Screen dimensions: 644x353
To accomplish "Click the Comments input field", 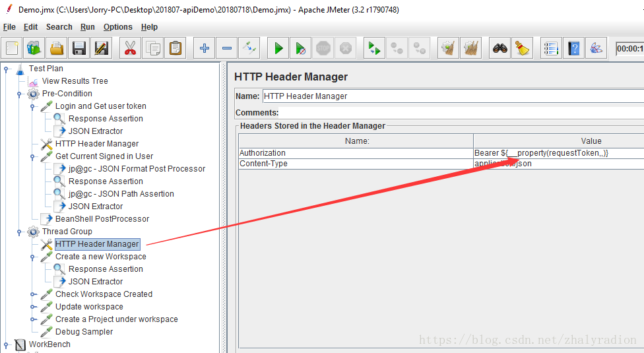I will point(461,112).
